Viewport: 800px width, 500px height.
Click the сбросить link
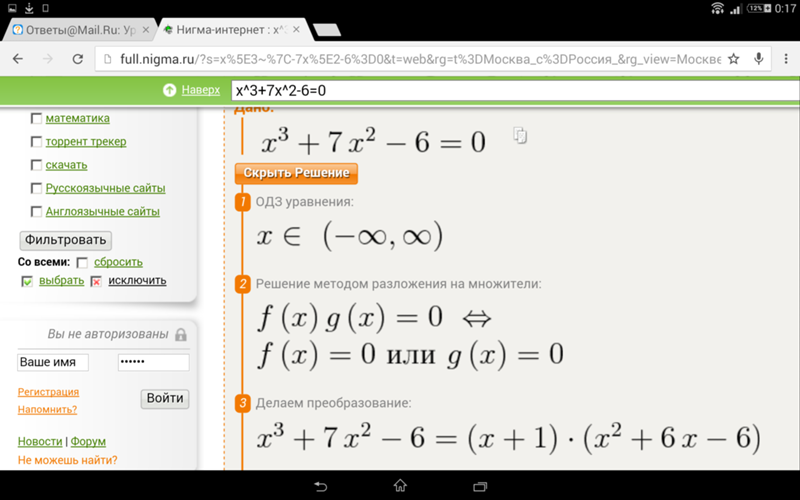(x=118, y=262)
